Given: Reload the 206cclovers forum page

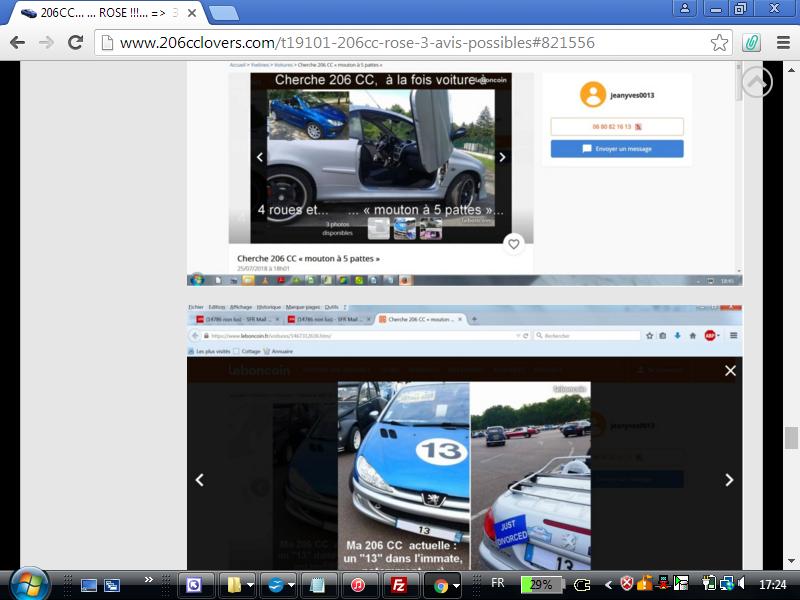Looking at the screenshot, I should tap(76, 42).
